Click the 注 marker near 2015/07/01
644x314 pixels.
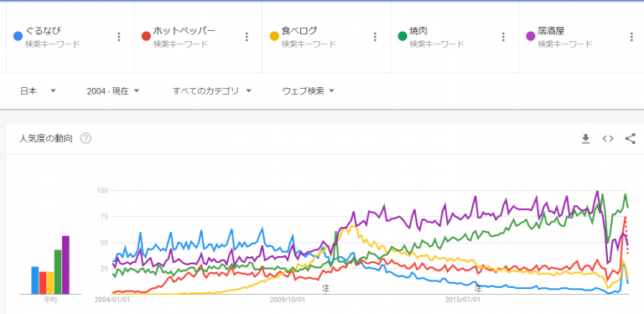(x=478, y=289)
